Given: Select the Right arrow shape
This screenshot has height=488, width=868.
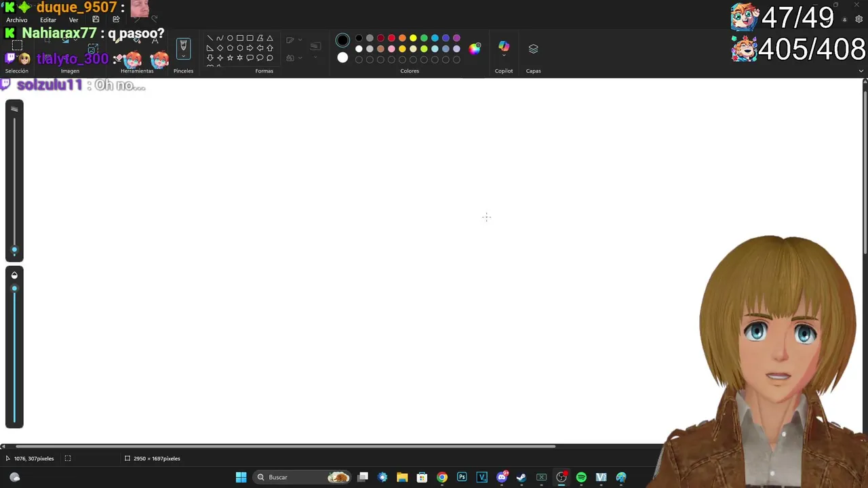Looking at the screenshot, I should pyautogui.click(x=250, y=48).
